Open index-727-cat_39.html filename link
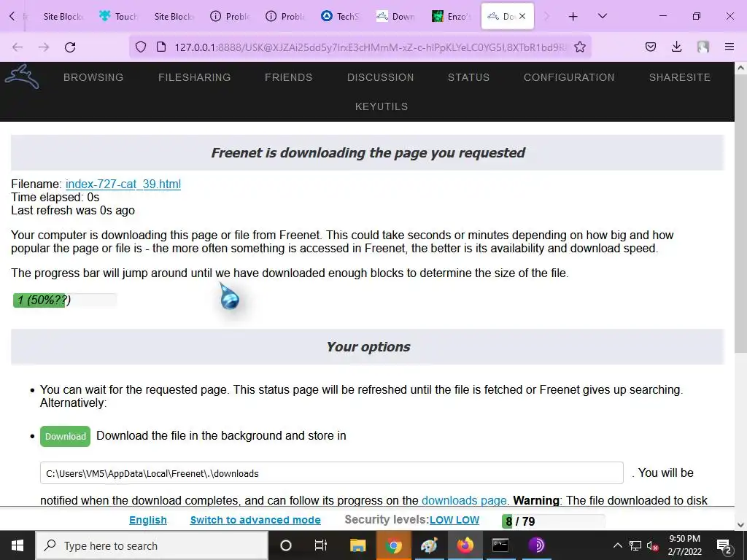747x560 pixels. (123, 184)
